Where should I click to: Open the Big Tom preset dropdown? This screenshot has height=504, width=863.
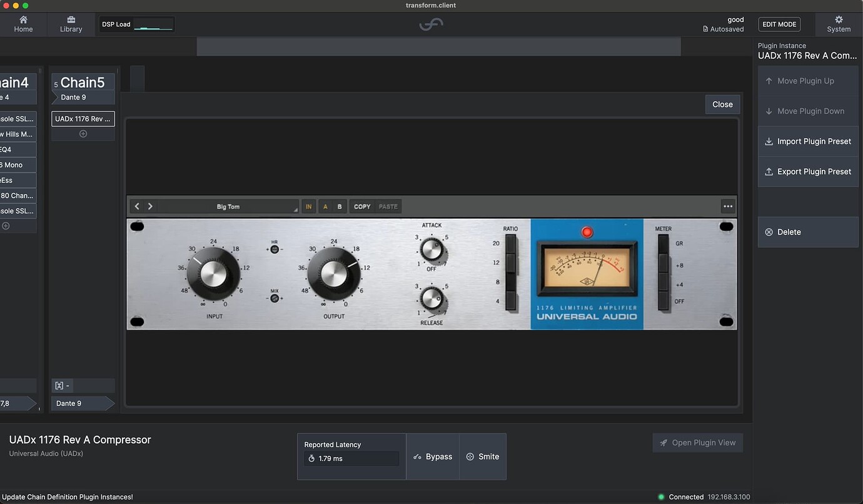pos(228,206)
